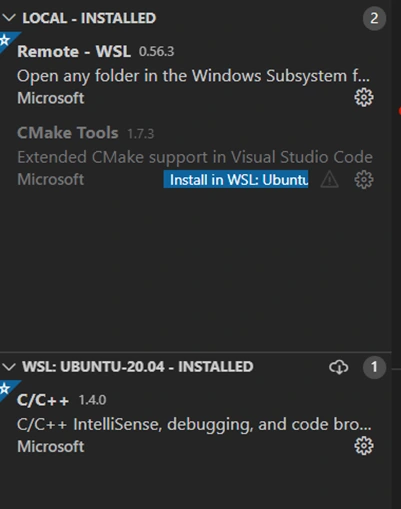The image size is (401, 509).
Task: Click the CMake Tools warning triangle icon
Action: tap(329, 180)
